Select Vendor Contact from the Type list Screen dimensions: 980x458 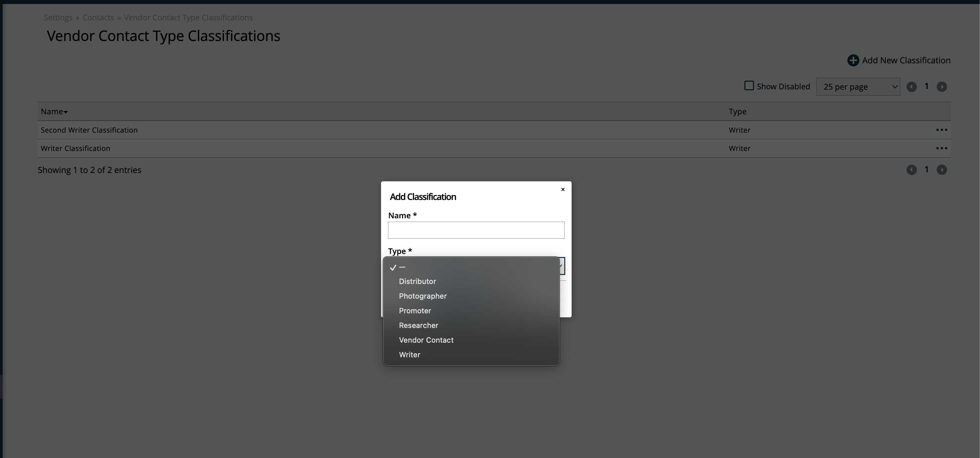[426, 340]
